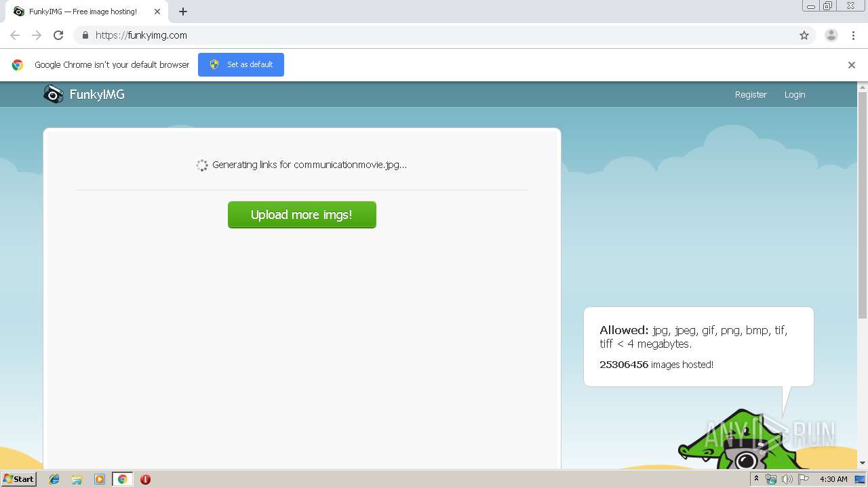Click the scrollbar down arrow

[863, 463]
